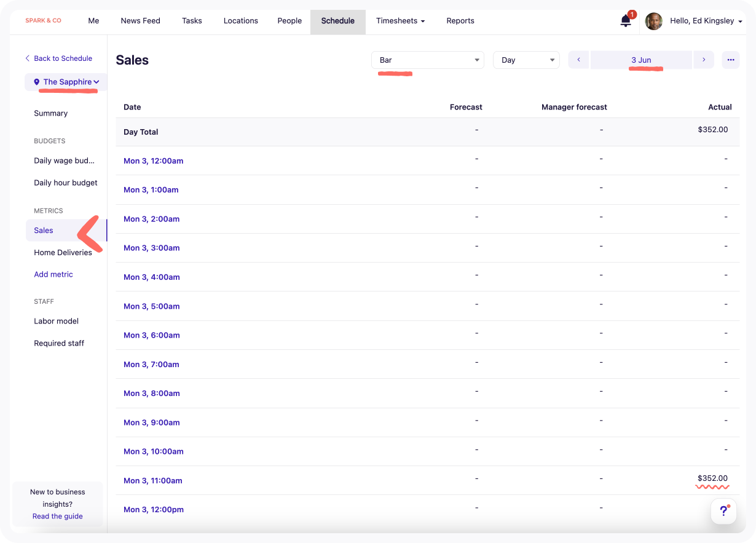Open the Mon 3, 2:00am row

point(427,219)
